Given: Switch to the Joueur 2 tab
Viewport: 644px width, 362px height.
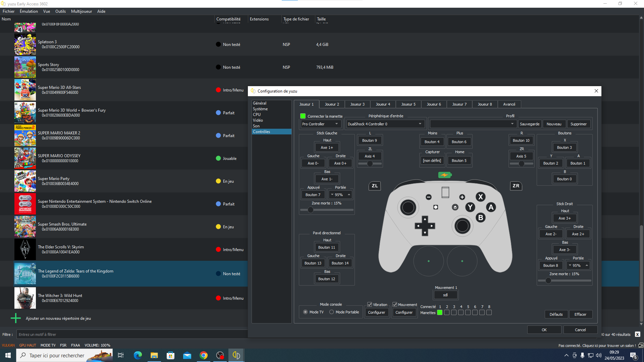Looking at the screenshot, I should pyautogui.click(x=332, y=104).
